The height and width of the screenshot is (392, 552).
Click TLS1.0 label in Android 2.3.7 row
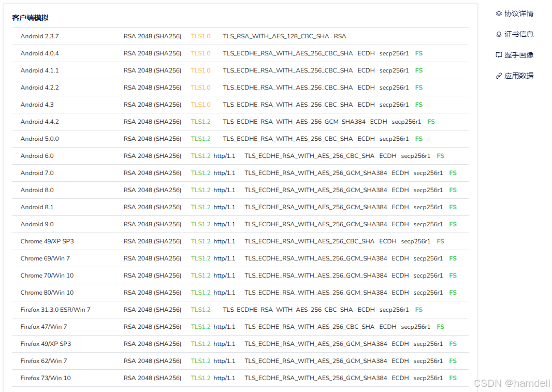click(x=201, y=36)
